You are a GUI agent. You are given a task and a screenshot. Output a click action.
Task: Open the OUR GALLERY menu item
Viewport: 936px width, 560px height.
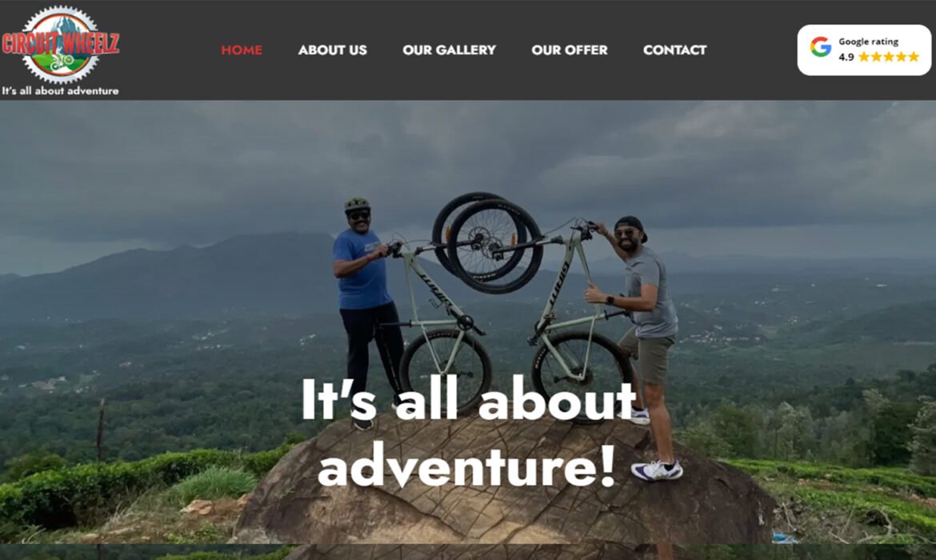click(x=449, y=50)
